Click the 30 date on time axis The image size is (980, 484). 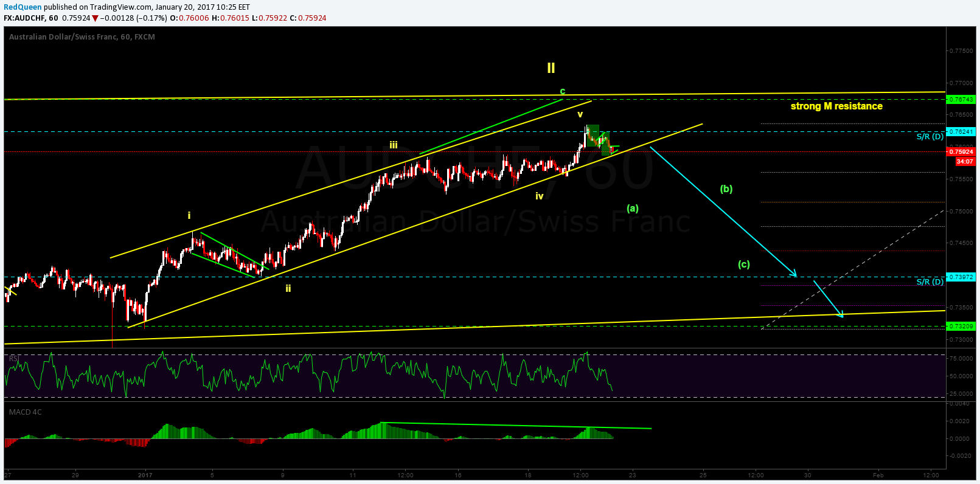point(808,474)
